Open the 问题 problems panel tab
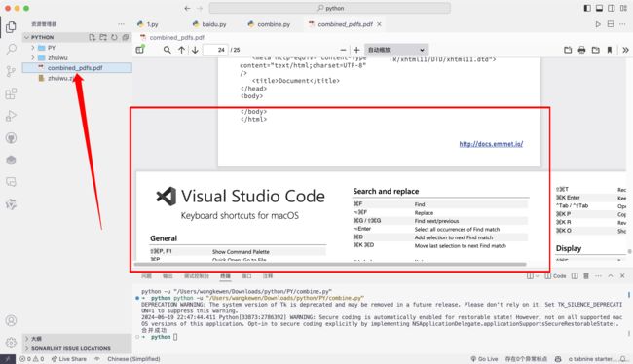The width and height of the screenshot is (633, 364). click(x=146, y=276)
